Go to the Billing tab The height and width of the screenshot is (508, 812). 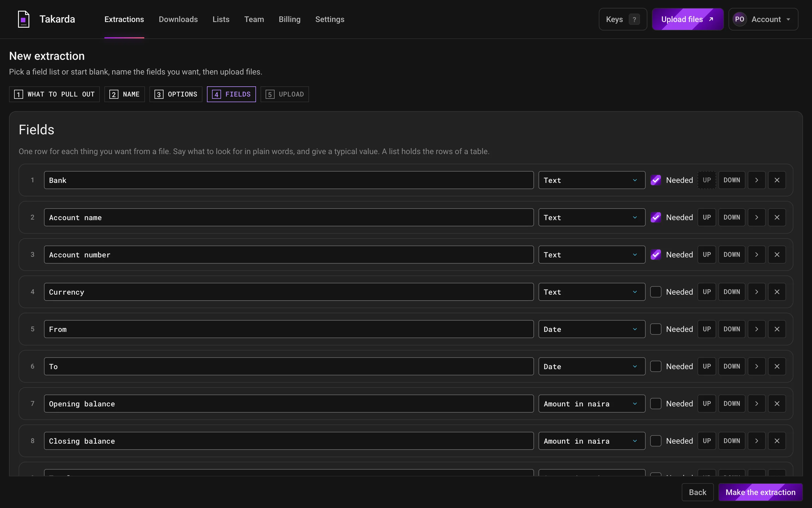pos(290,19)
